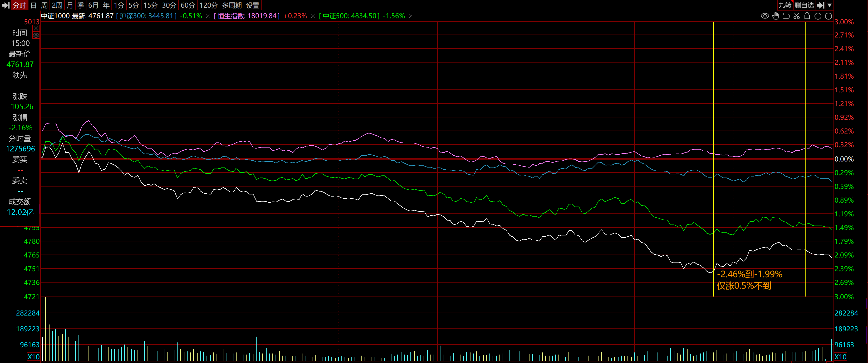
Task: Open the 设置 settings menu
Action: (252, 5)
